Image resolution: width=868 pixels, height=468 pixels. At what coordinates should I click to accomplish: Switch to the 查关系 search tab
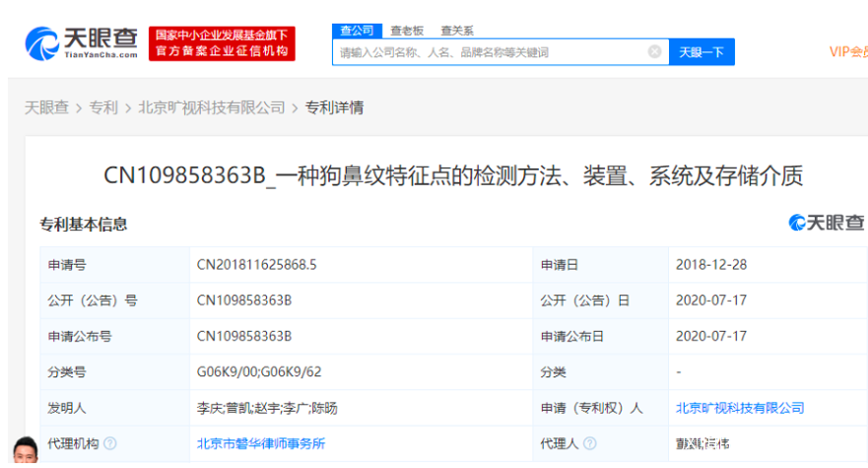pyautogui.click(x=457, y=31)
